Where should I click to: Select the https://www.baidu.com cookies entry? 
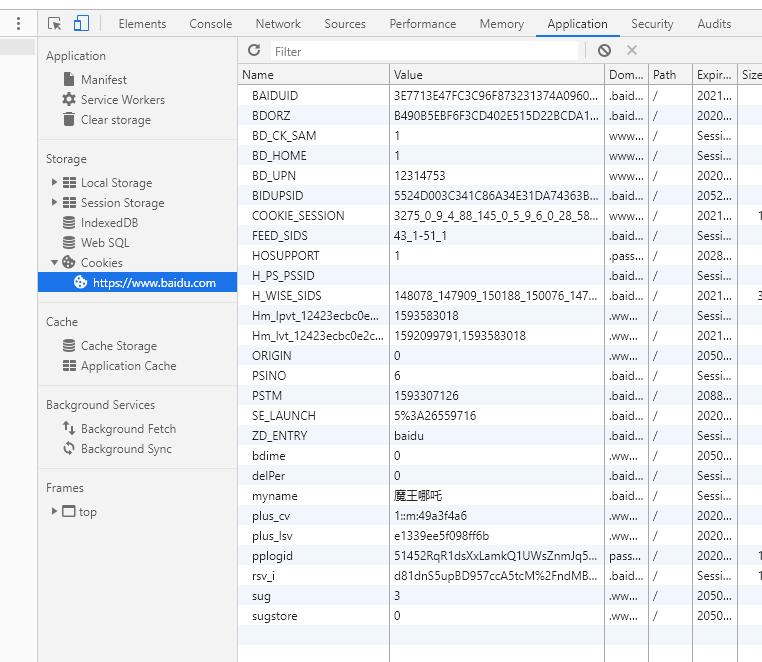pos(153,283)
